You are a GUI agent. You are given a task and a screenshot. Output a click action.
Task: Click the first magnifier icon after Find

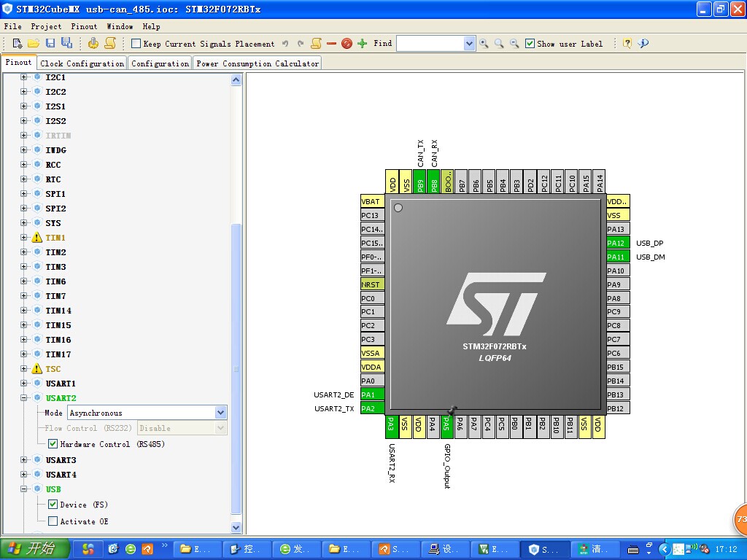pyautogui.click(x=484, y=44)
